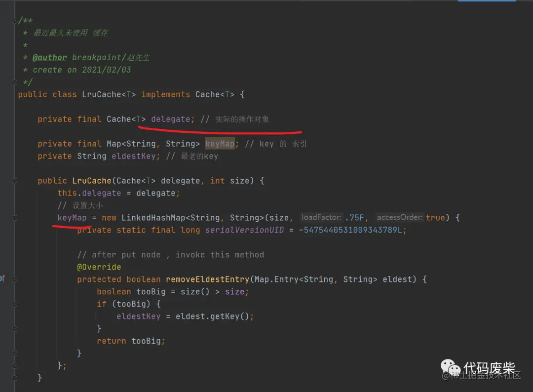
Task: Select serialVersionUID constant name
Action: [244, 230]
